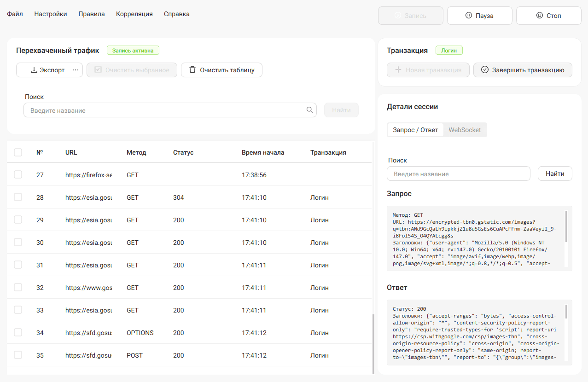Open the Файл menu
The image size is (588, 382).
(x=15, y=14)
